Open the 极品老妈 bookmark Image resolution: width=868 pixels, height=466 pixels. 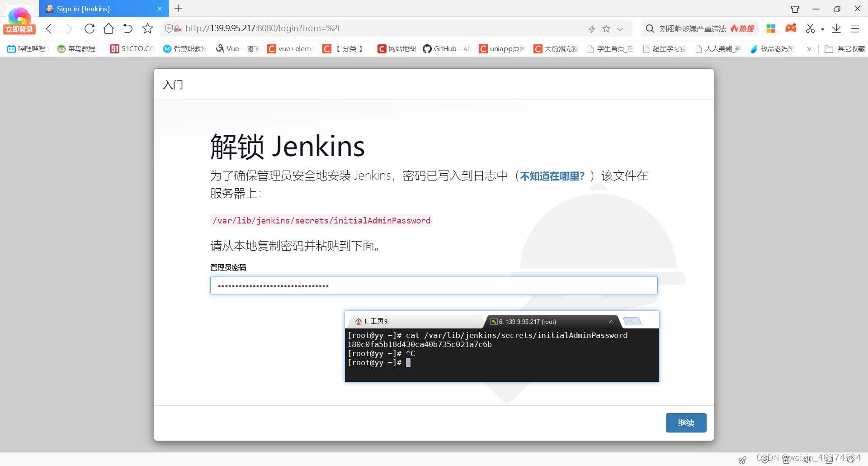pos(772,48)
